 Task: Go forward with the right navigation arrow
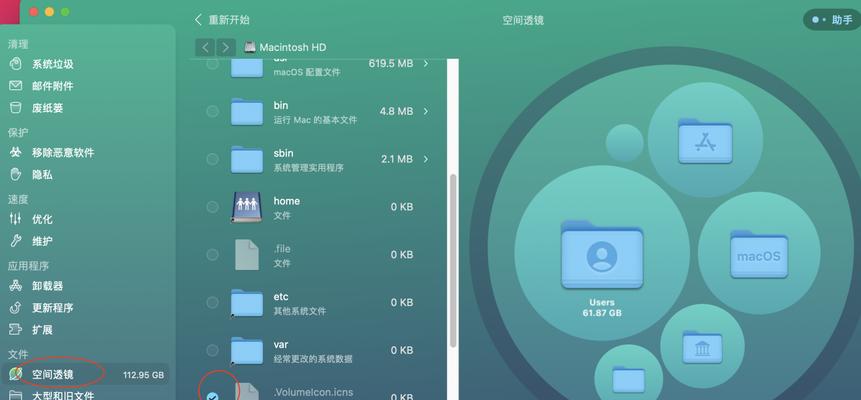tap(226, 47)
